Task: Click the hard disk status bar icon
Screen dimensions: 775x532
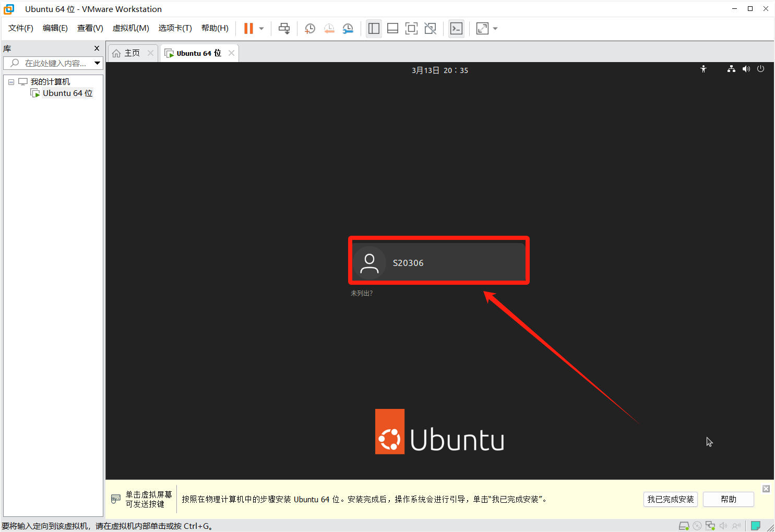Action: click(684, 526)
